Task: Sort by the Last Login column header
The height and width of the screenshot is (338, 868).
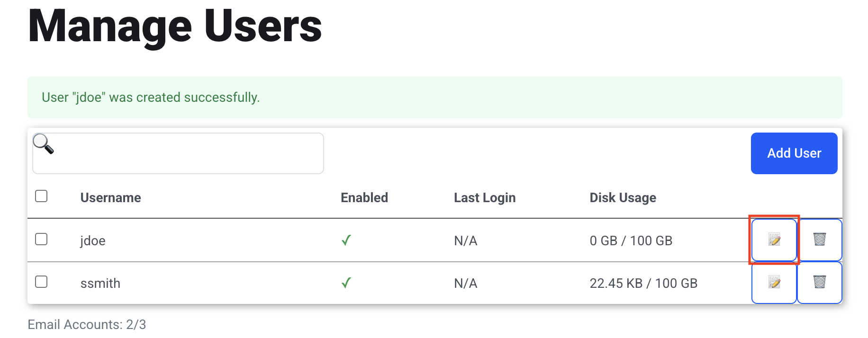Action: (x=485, y=198)
